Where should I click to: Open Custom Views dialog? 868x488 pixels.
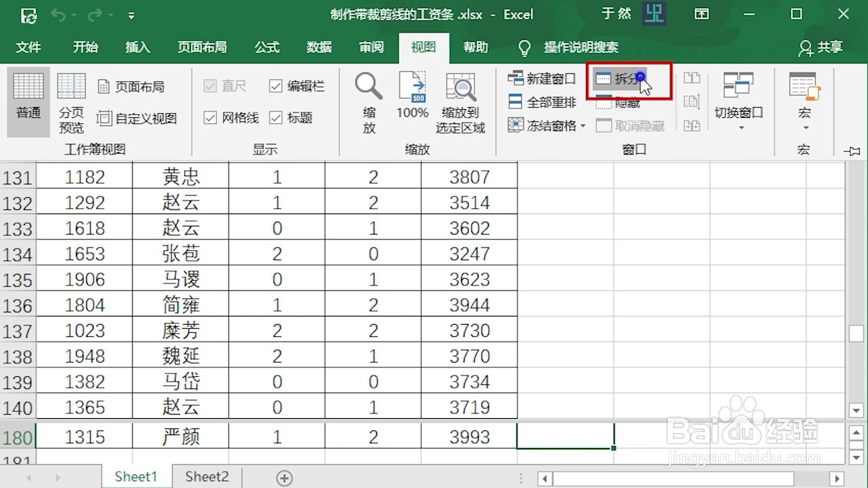tap(137, 119)
